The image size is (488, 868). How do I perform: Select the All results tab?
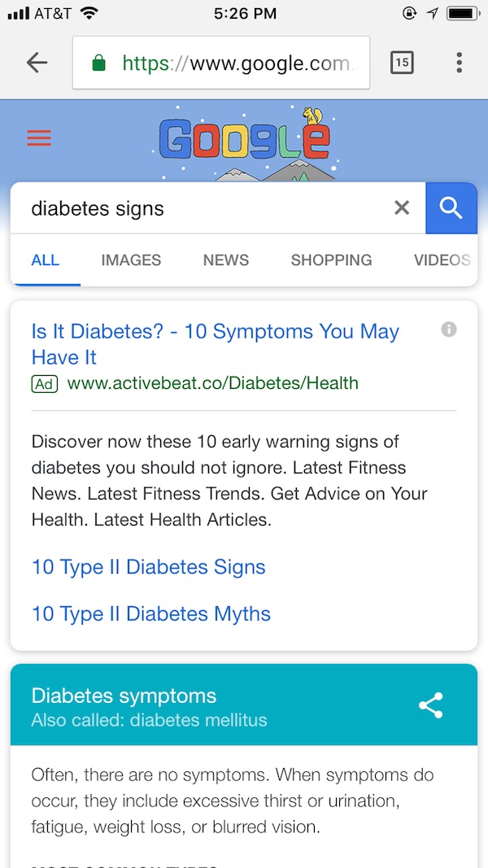(46, 260)
